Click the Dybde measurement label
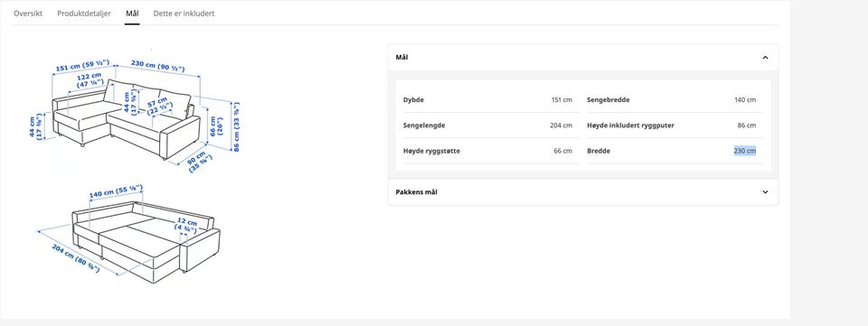 pos(413,100)
